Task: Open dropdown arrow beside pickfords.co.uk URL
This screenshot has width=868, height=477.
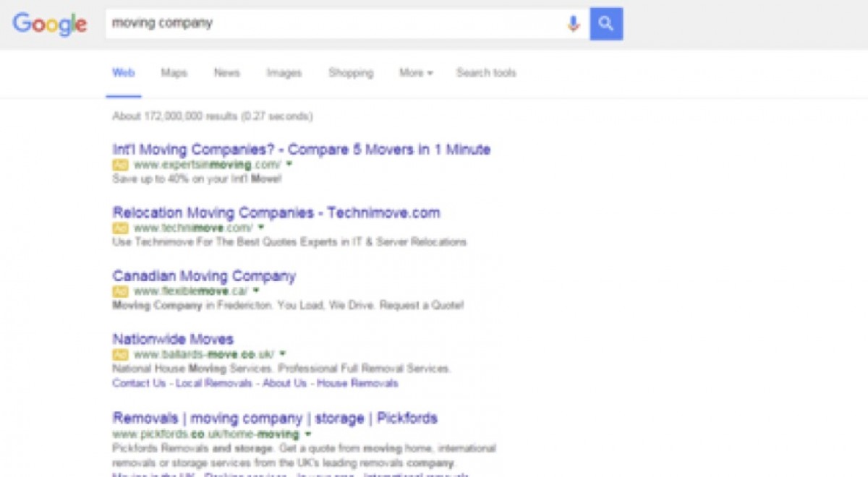Action: pyautogui.click(x=307, y=434)
